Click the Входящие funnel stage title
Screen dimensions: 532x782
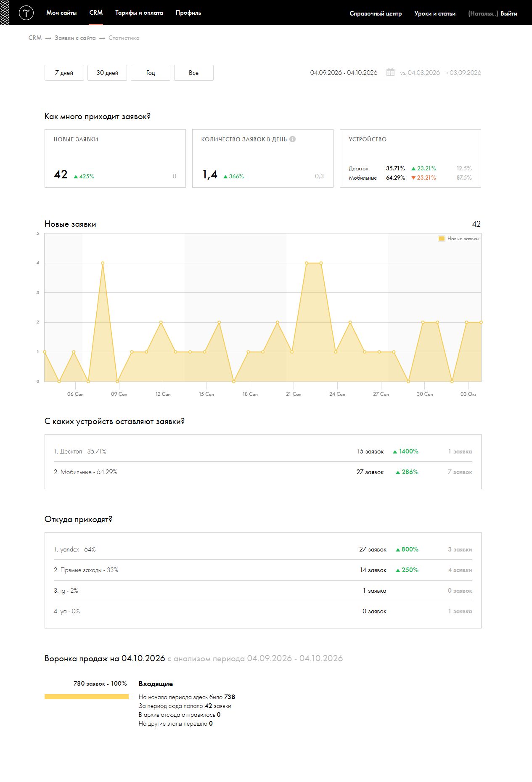point(156,684)
